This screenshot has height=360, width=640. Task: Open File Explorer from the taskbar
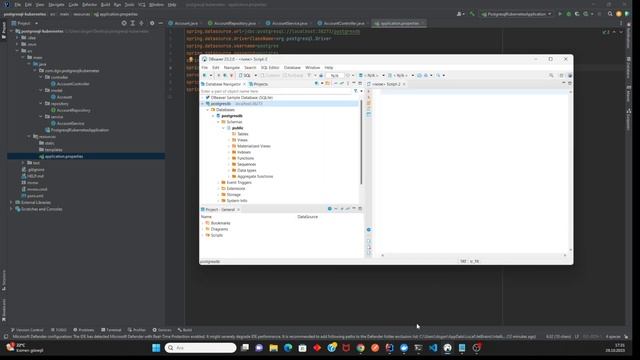click(x=273, y=348)
